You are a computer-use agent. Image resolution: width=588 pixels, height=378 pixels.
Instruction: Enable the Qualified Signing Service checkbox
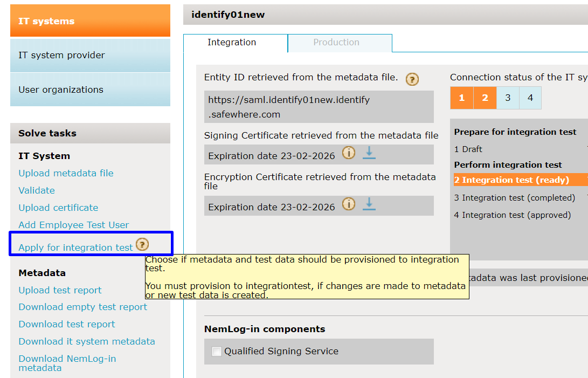pos(216,352)
